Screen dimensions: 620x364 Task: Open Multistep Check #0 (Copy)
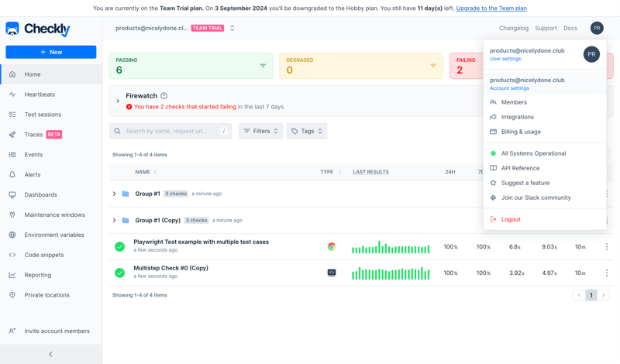pos(170,268)
